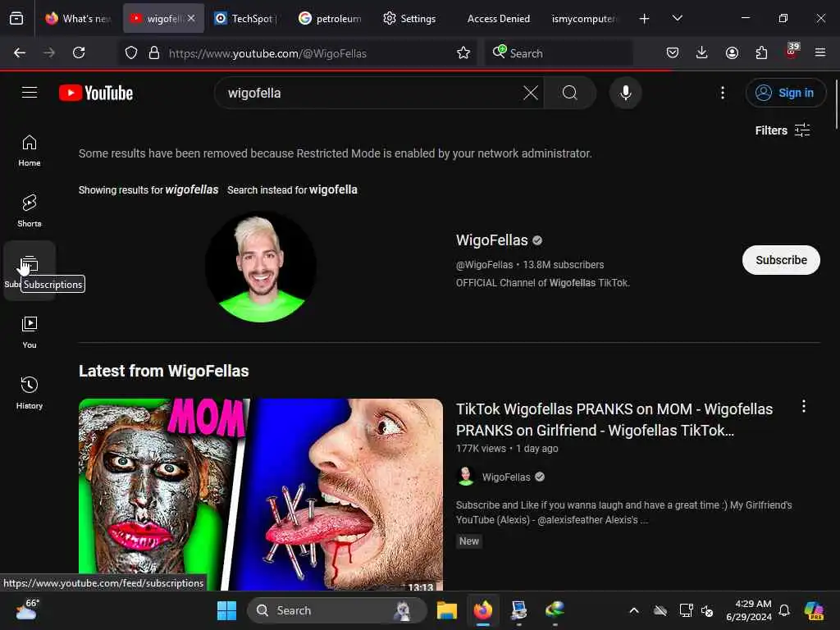Clear the wigofella search query
Viewport: 840px width, 630px height.
coord(531,93)
